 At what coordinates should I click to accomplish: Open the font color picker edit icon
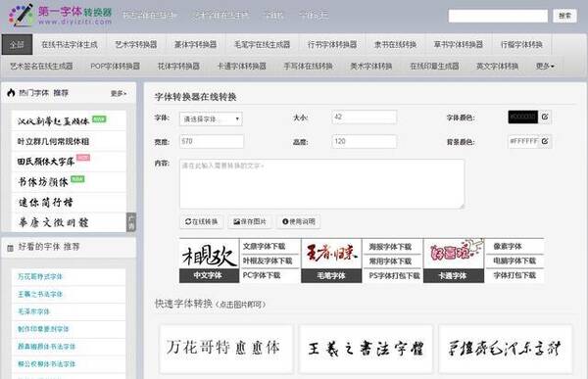click(x=545, y=117)
